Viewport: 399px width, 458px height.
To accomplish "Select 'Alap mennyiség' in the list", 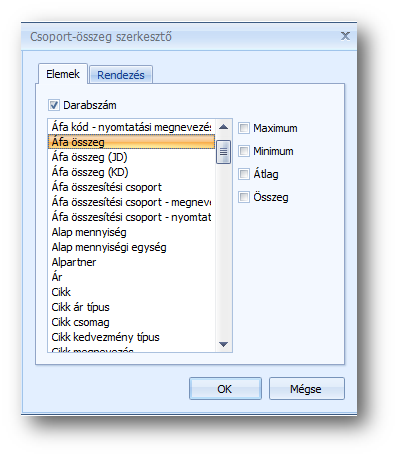I will tap(131, 232).
